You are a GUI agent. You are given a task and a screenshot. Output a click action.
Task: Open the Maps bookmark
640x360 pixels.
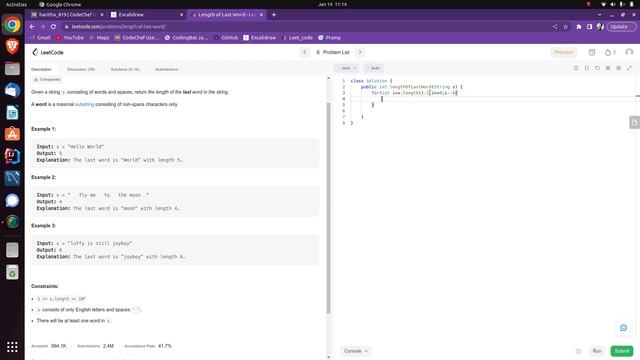(x=99, y=38)
